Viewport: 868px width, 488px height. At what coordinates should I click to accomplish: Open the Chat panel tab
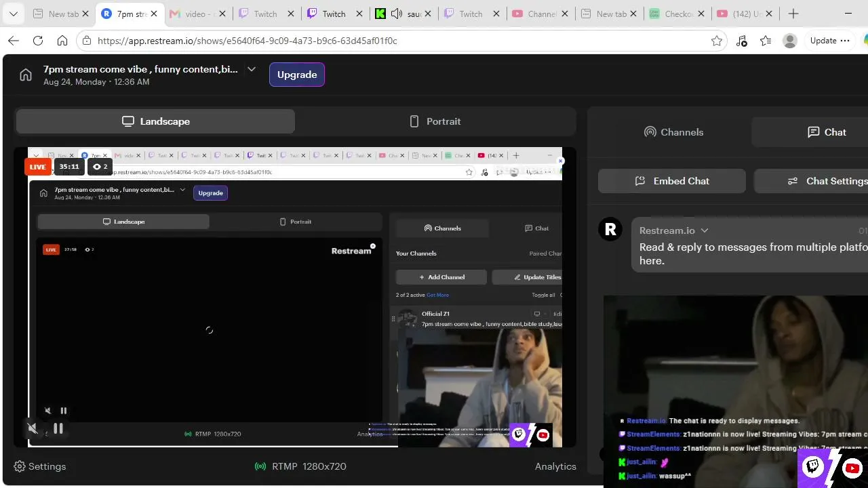[x=827, y=132]
